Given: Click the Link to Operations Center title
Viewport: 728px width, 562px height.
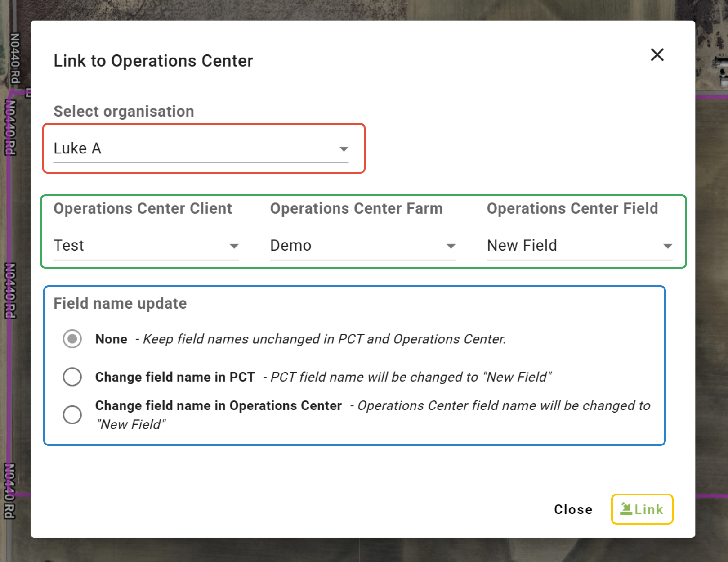Looking at the screenshot, I should click(x=153, y=61).
